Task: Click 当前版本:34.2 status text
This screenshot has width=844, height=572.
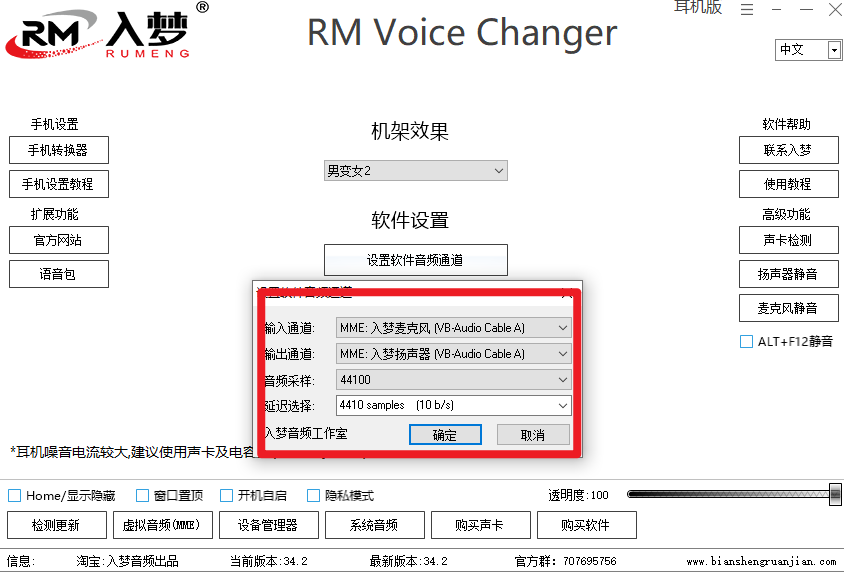Action: (x=269, y=561)
